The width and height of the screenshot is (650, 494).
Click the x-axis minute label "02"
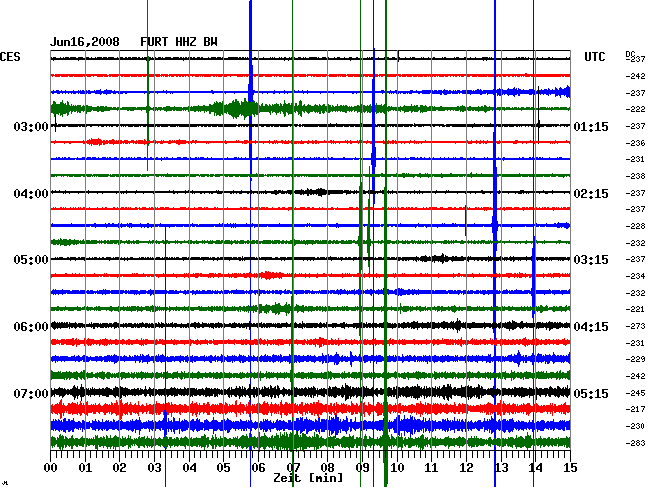click(119, 468)
